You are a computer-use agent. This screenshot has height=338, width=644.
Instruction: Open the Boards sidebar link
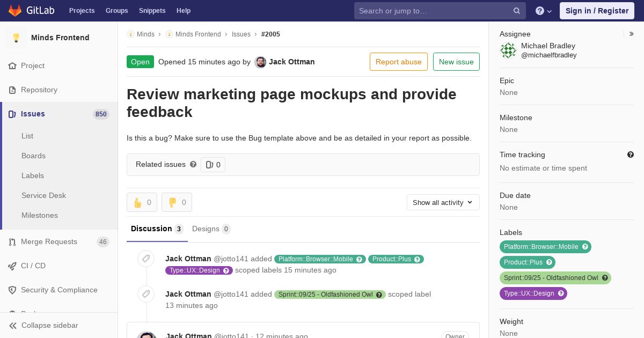pos(33,156)
